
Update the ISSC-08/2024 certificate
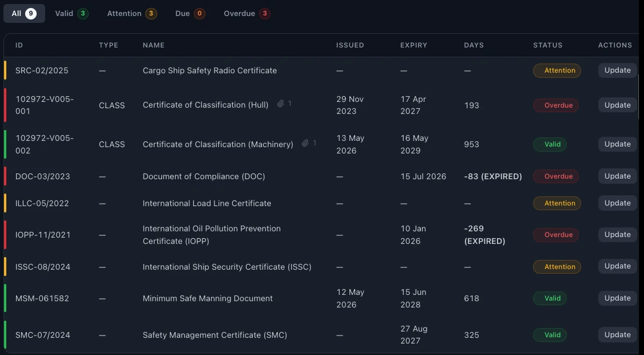coord(617,267)
